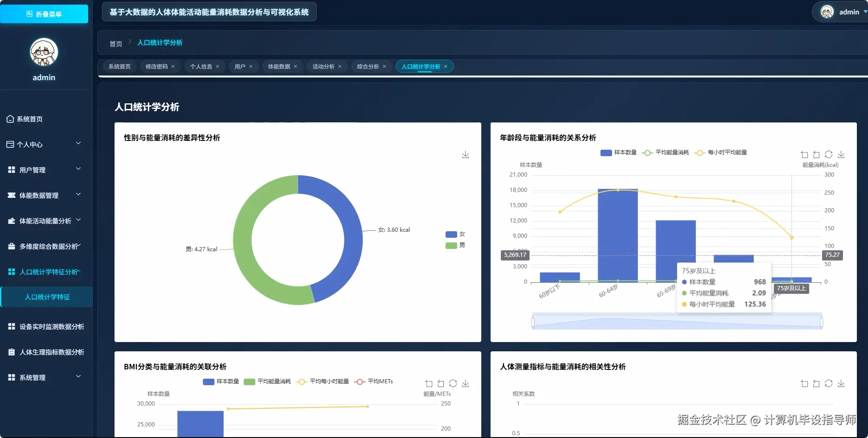868x438 pixels.
Task: Reset area zoom on the age-group chart
Action: [x=817, y=155]
